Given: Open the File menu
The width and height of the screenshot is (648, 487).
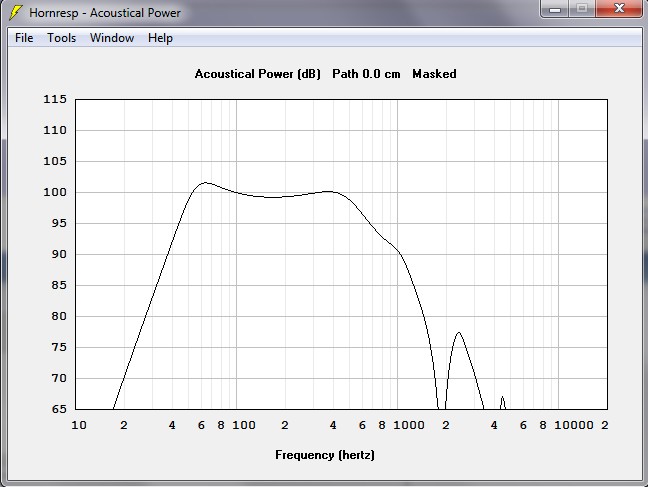Looking at the screenshot, I should [24, 38].
